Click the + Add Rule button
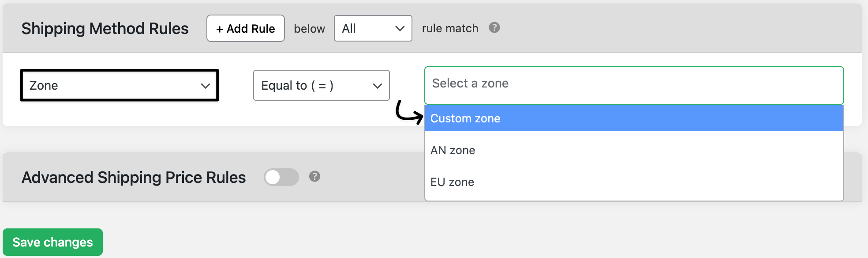Image resolution: width=868 pixels, height=258 pixels. tap(246, 28)
